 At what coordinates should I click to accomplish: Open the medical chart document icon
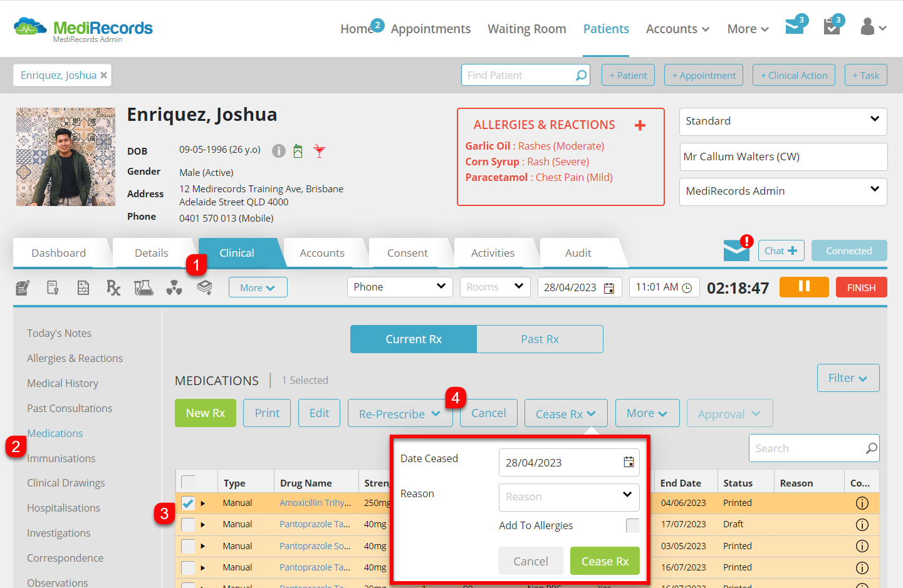(83, 287)
